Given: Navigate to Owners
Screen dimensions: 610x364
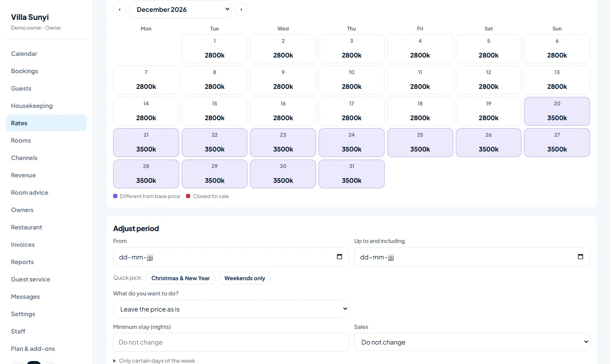Looking at the screenshot, I should 46,210.
